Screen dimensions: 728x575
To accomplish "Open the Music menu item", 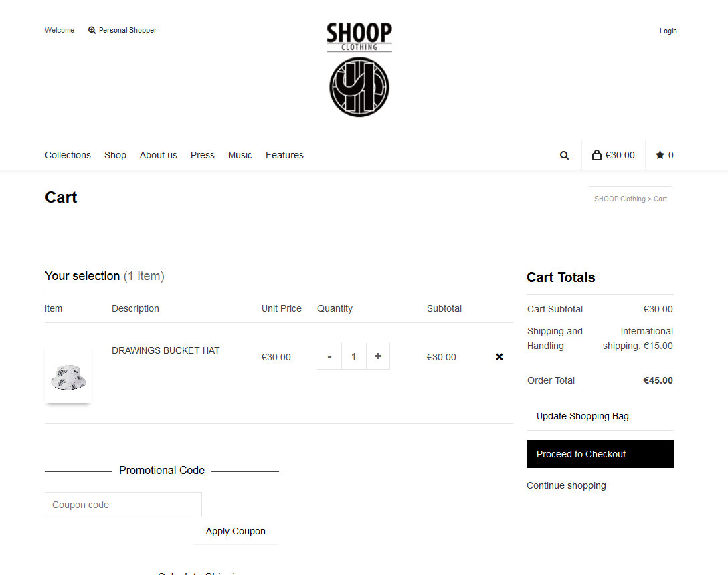I will pyautogui.click(x=240, y=155).
